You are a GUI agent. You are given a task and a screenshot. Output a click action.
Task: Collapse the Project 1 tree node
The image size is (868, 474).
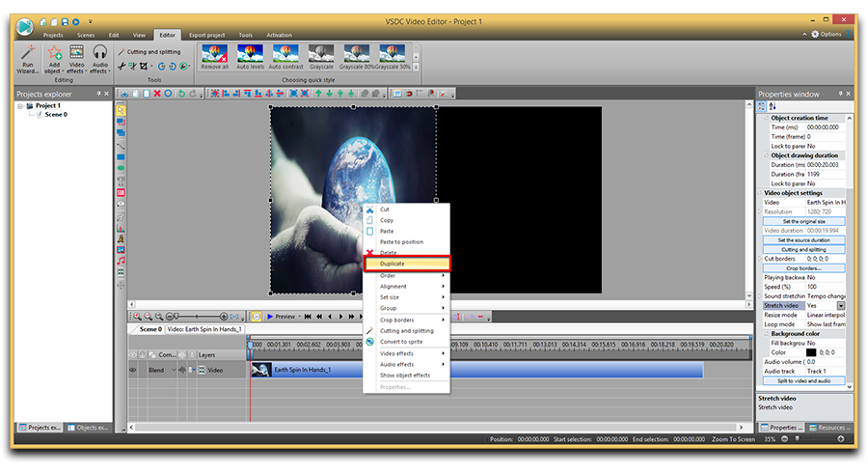[20, 106]
